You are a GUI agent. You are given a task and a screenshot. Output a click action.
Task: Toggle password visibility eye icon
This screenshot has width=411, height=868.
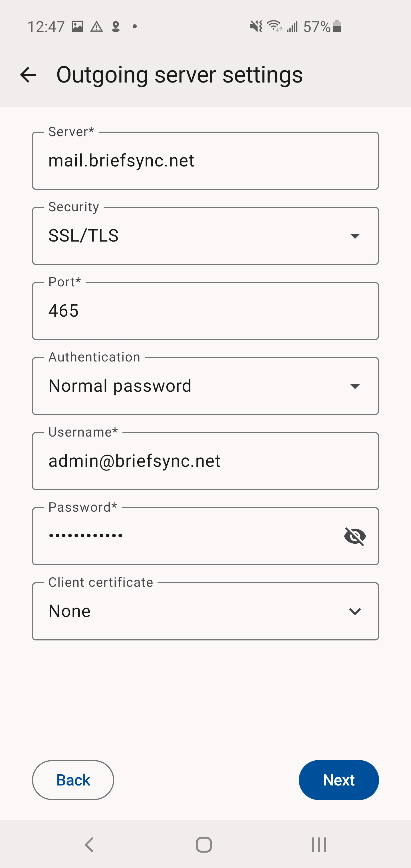355,536
